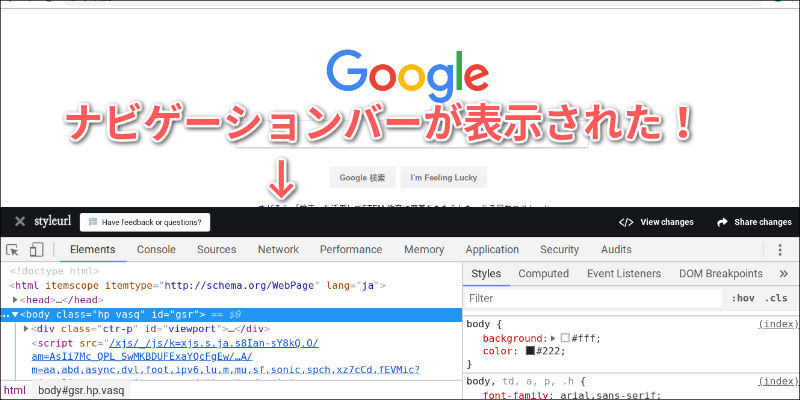This screenshot has width=800, height=400.
Task: Open the Sources tab
Action: tap(216, 249)
